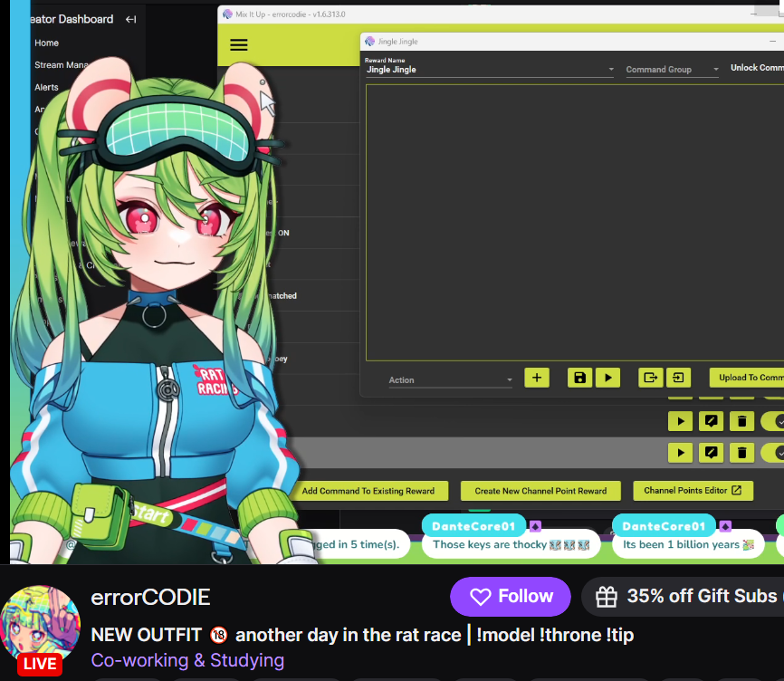
Task: Add the selected action with plus
Action: pos(537,378)
